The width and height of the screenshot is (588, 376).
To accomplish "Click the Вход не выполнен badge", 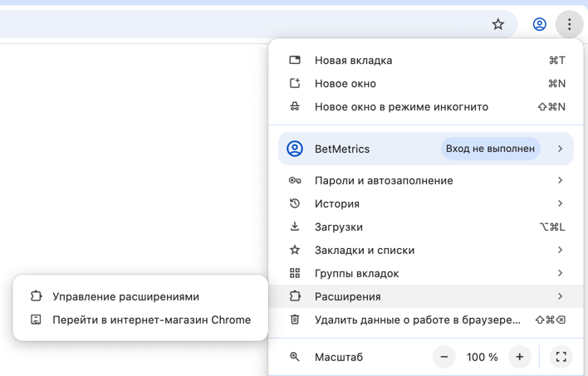I will [x=490, y=149].
